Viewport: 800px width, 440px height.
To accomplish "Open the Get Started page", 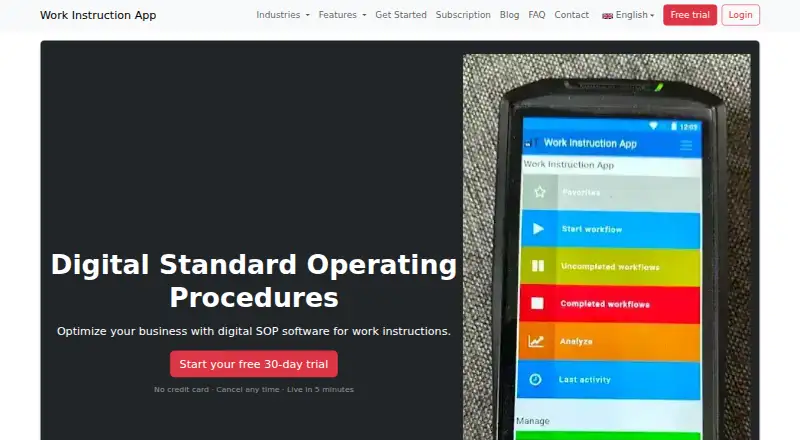I will pos(401,15).
